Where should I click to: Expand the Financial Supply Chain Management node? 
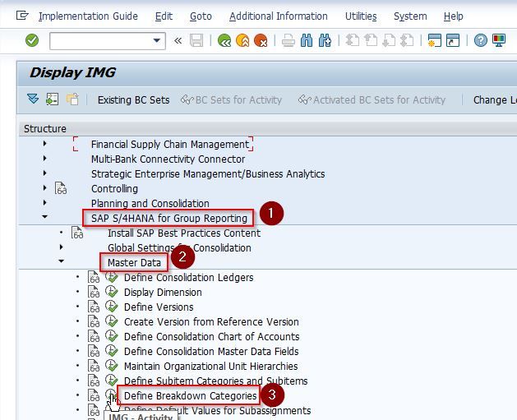(x=45, y=143)
